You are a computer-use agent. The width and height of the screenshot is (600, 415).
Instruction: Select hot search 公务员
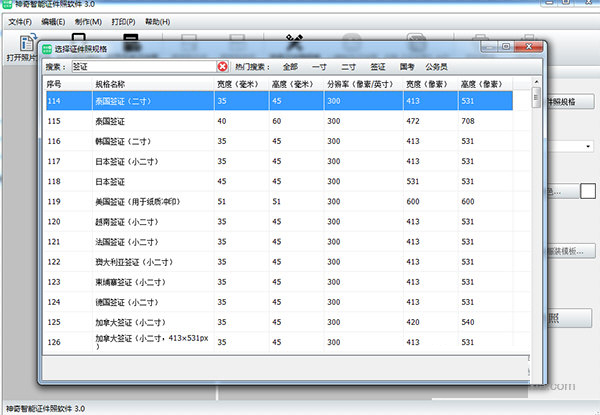point(436,67)
